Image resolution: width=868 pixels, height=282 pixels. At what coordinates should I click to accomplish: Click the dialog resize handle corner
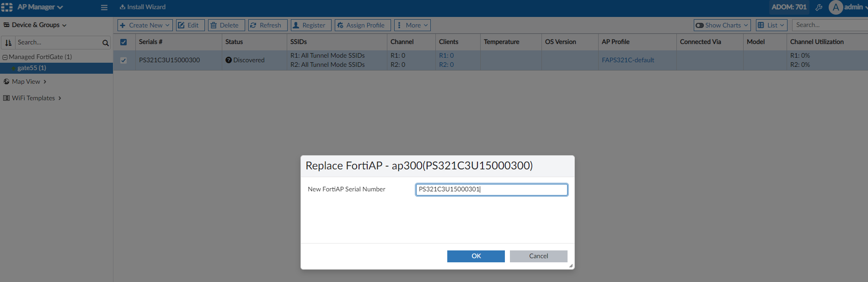571,266
